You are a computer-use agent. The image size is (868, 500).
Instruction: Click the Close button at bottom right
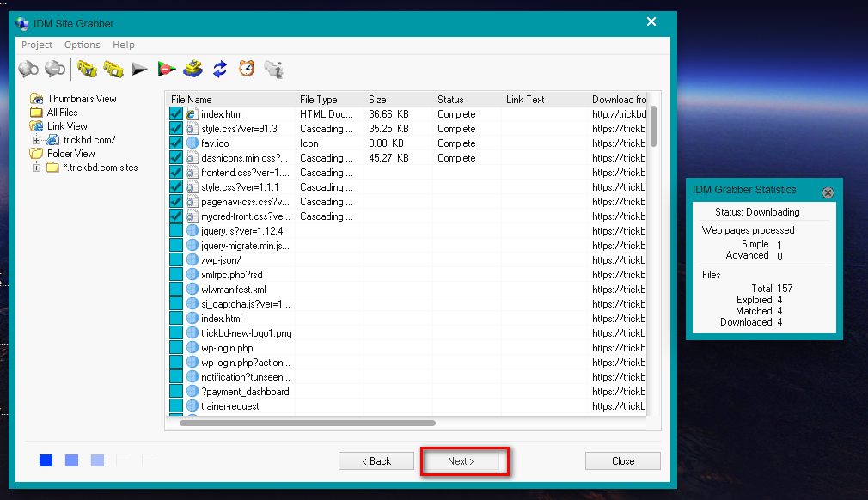tap(623, 461)
